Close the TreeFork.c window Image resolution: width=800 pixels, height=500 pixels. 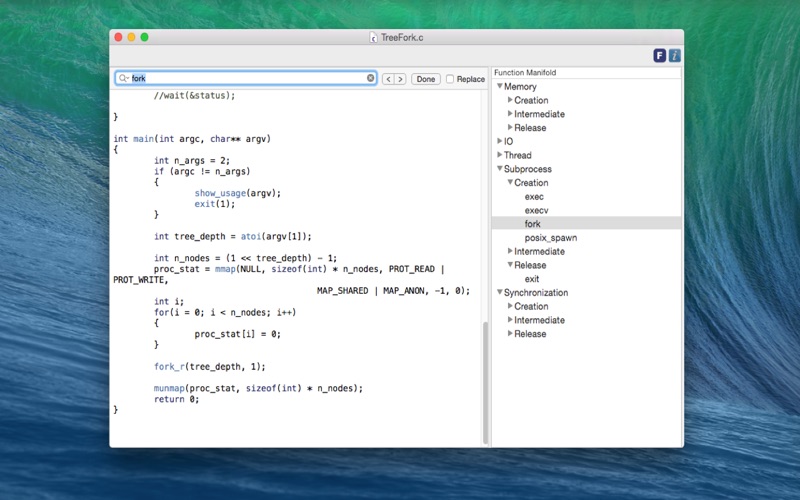pyautogui.click(x=118, y=37)
